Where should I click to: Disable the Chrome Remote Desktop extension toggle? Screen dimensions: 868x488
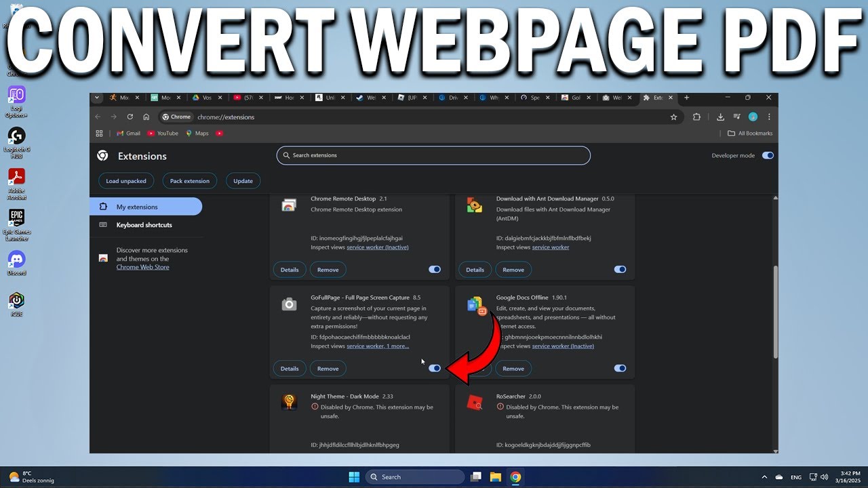pyautogui.click(x=435, y=269)
